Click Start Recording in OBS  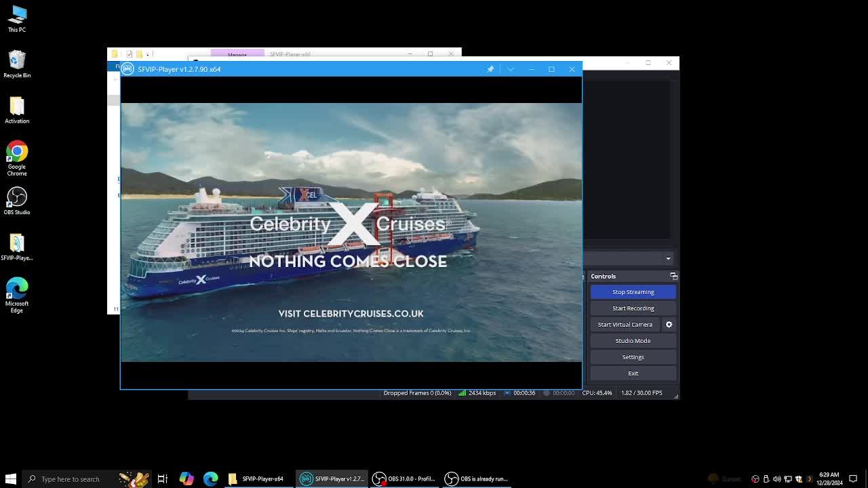click(633, 308)
